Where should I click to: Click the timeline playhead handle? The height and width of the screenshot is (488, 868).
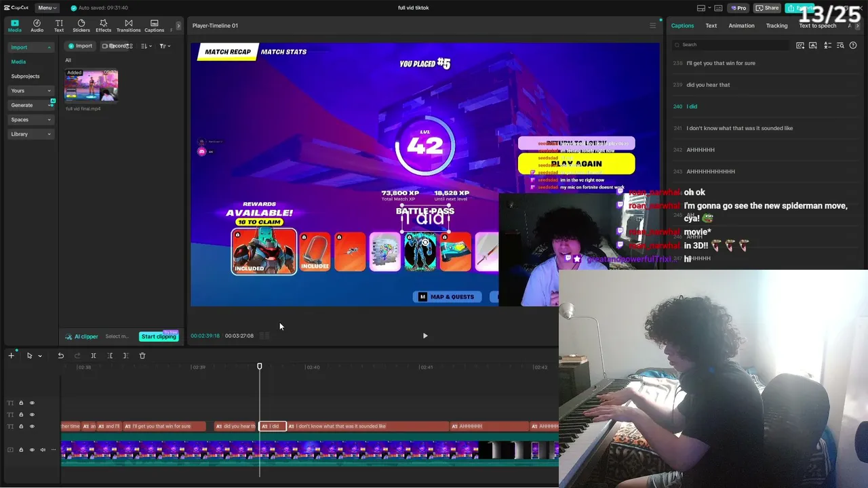pyautogui.click(x=259, y=367)
